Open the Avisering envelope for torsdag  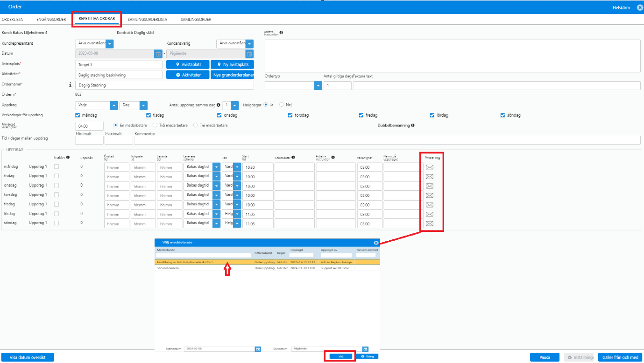click(430, 195)
